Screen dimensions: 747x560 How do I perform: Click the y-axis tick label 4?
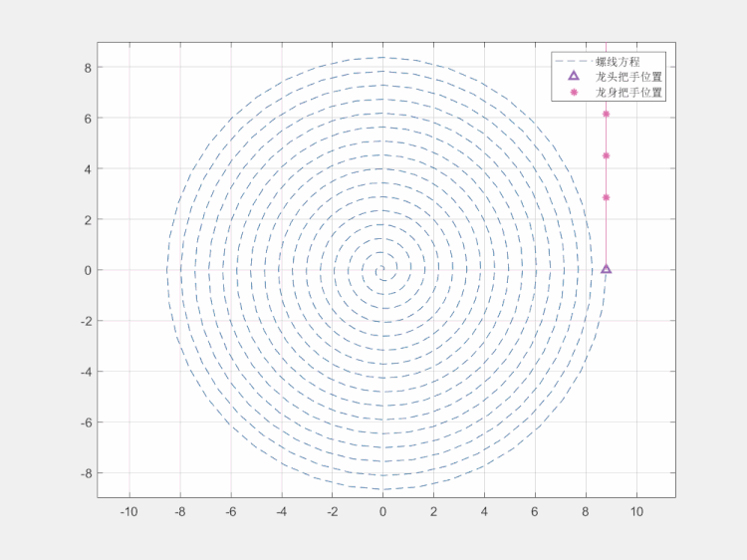[x=88, y=168]
